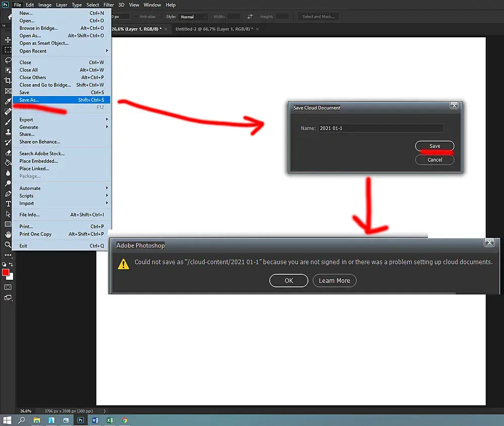Screen dimensions: 504x426
Task: Select the Crop tool
Action: [x=8, y=80]
